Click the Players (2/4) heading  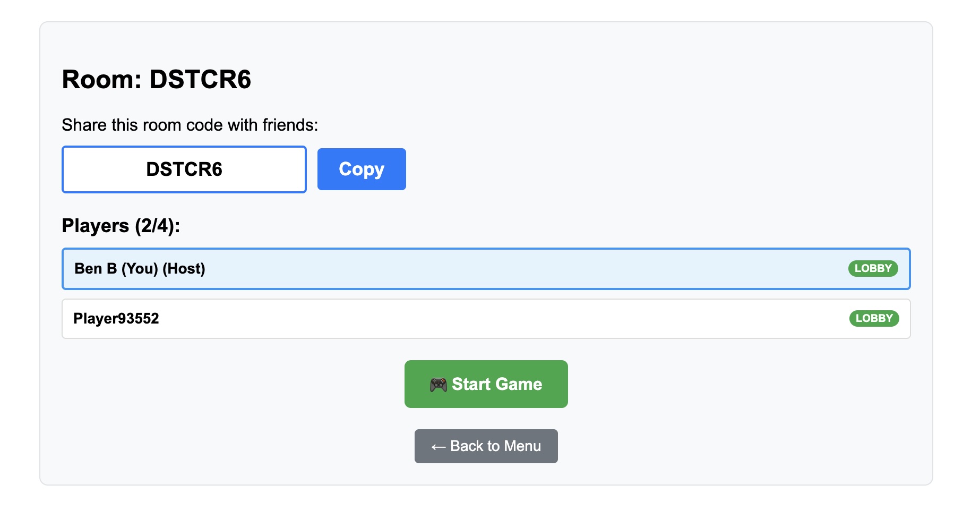click(x=121, y=226)
